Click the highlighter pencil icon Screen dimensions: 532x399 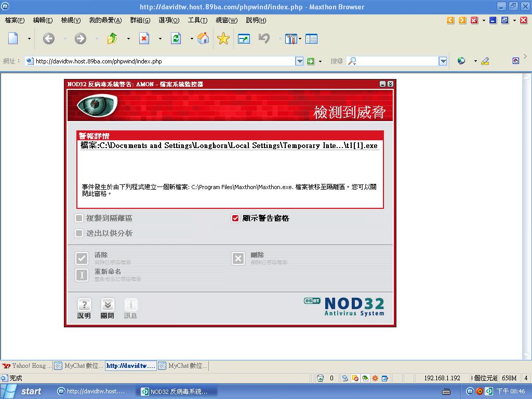(485, 61)
